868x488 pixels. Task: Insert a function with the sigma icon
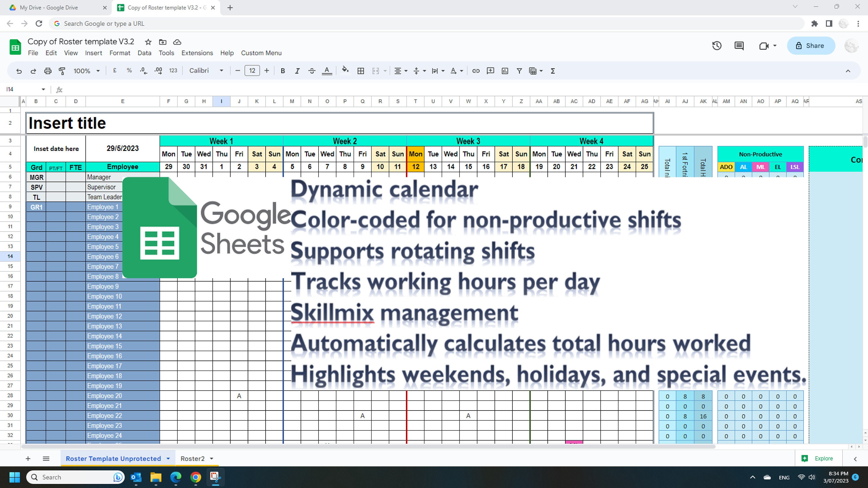click(553, 71)
